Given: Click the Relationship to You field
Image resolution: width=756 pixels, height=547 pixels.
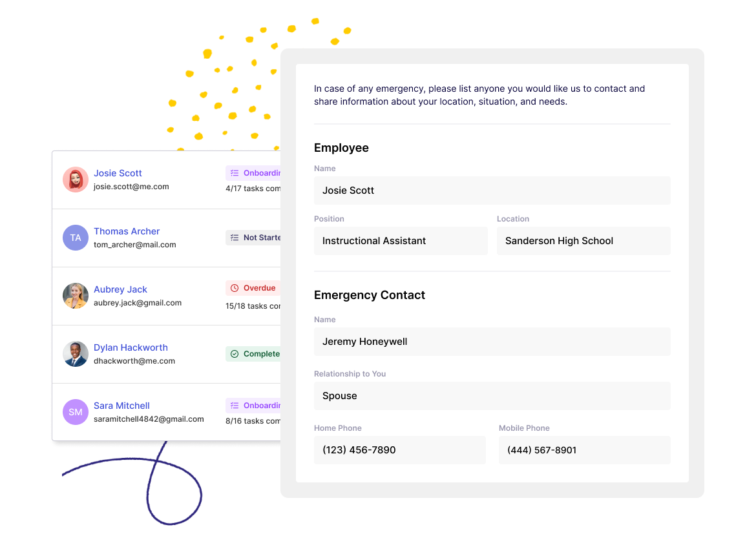Looking at the screenshot, I should click(492, 396).
